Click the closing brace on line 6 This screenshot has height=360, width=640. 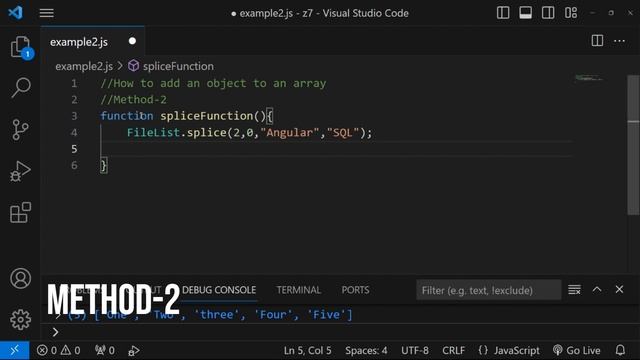104,166
